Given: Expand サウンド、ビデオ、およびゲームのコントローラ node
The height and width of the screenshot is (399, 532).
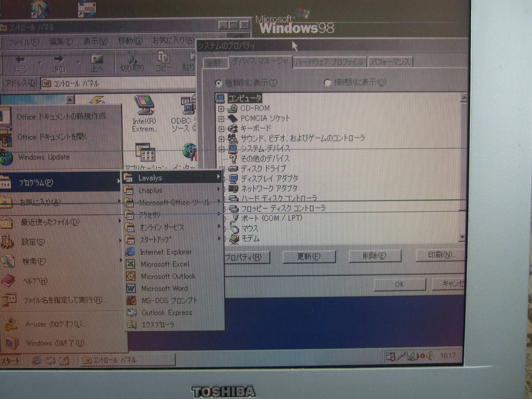Looking at the screenshot, I should (221, 138).
